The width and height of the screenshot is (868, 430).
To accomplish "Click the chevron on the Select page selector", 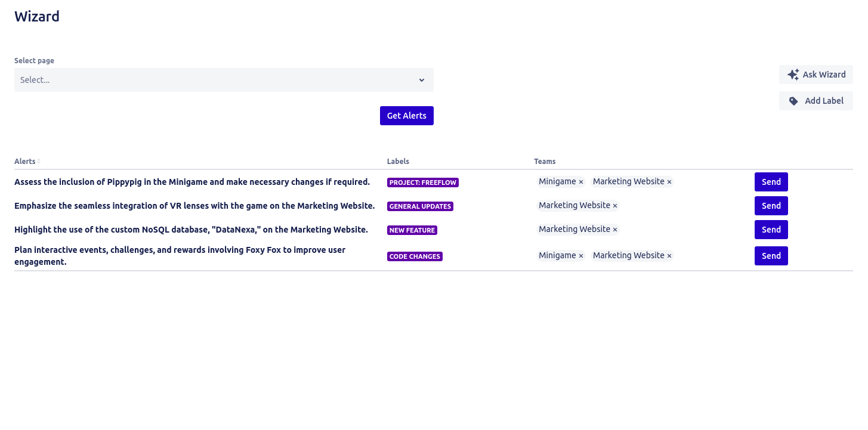I will point(422,79).
